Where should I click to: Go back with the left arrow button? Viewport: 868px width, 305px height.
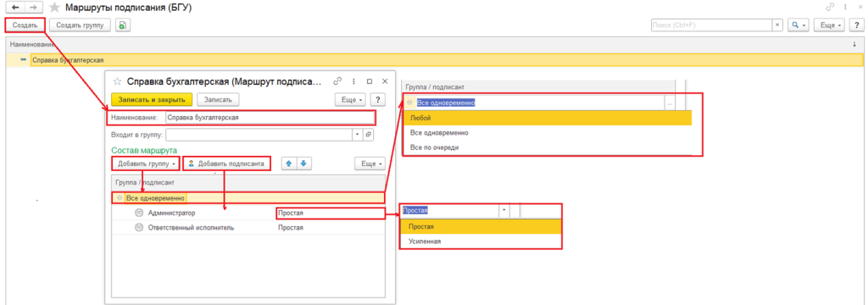(15, 8)
